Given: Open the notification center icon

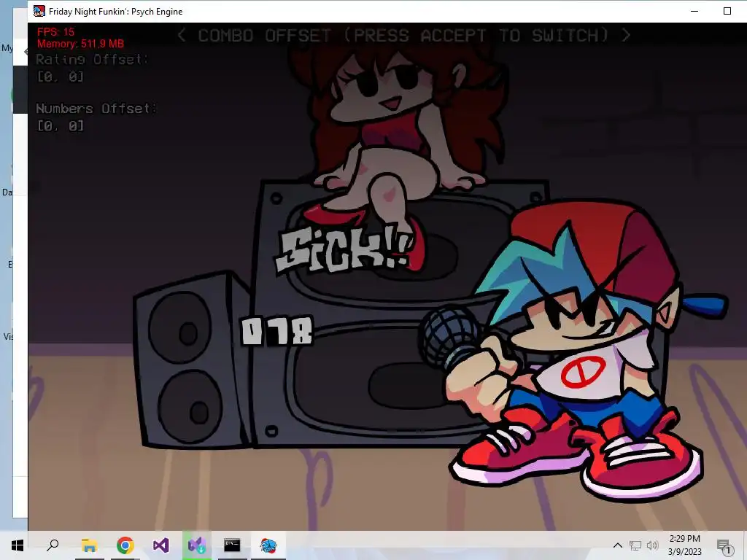Looking at the screenshot, I should click(724, 546).
